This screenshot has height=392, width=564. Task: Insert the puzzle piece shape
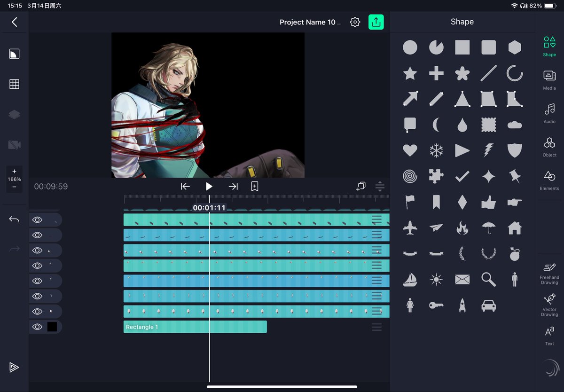(x=436, y=176)
